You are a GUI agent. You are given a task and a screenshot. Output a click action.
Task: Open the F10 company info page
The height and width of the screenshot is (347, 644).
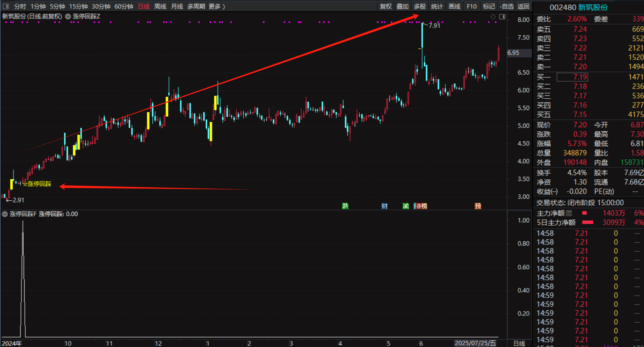(x=471, y=6)
